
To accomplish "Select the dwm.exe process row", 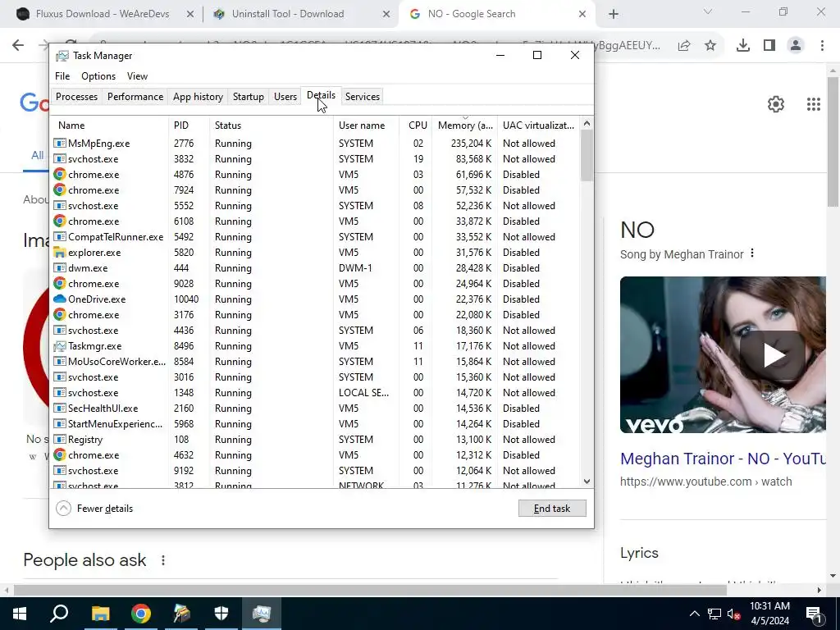I will tap(316, 268).
